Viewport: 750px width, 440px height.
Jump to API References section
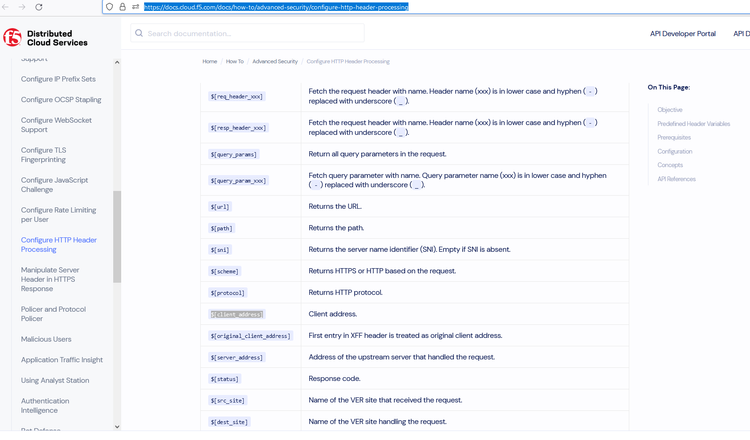pyautogui.click(x=676, y=179)
